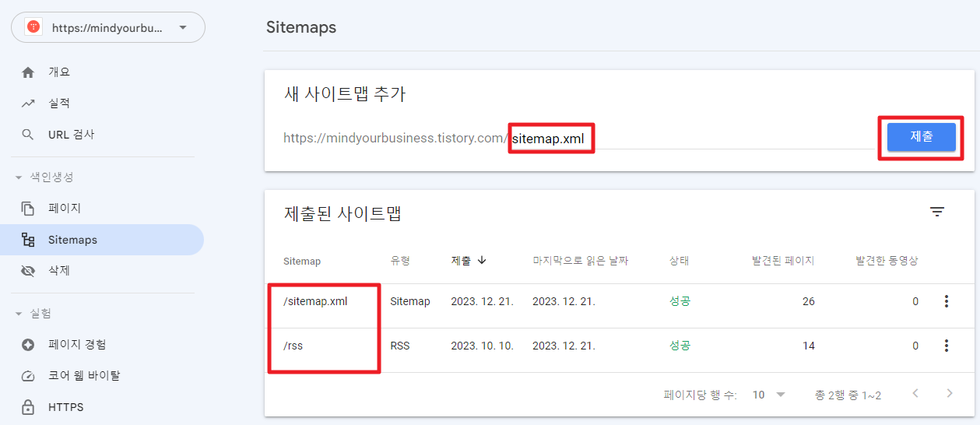The image size is (980, 425).
Task: Collapse the 색인생성 section
Action: point(19,177)
